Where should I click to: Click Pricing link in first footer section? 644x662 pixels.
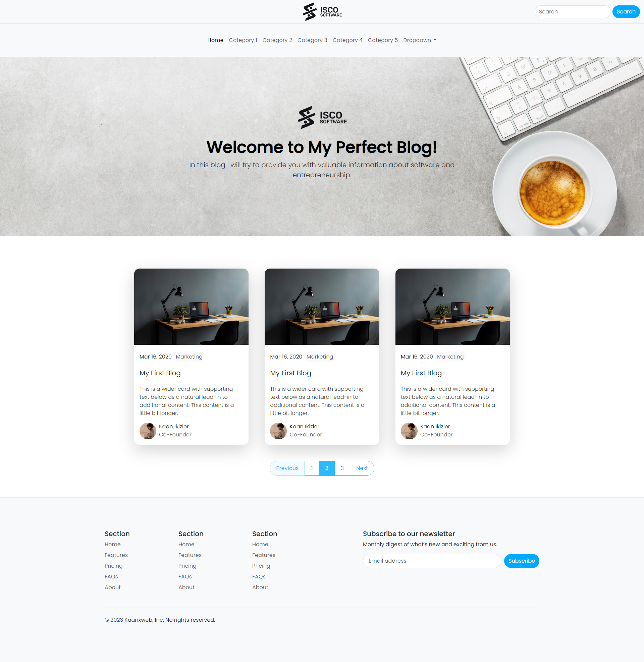coord(113,566)
